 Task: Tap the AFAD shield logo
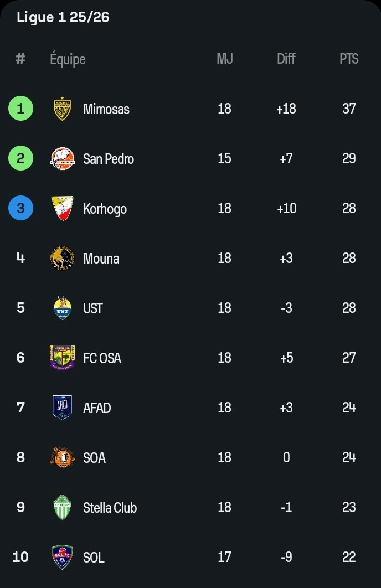point(62,408)
